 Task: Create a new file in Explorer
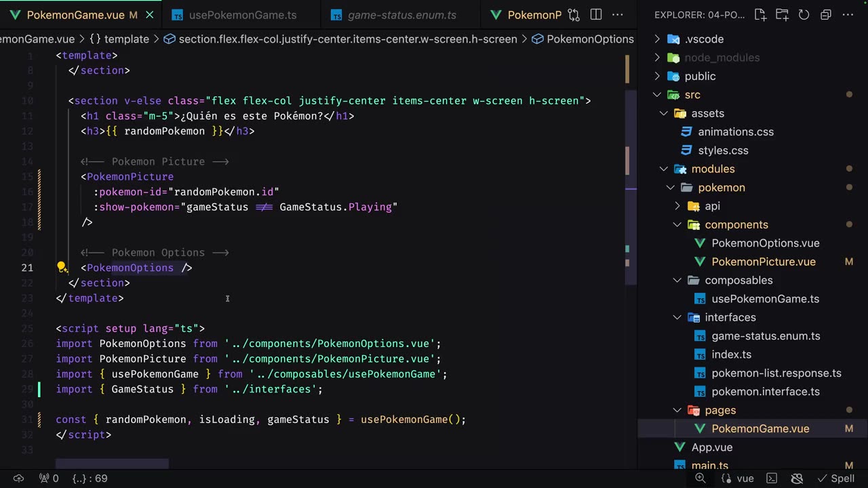pos(760,15)
